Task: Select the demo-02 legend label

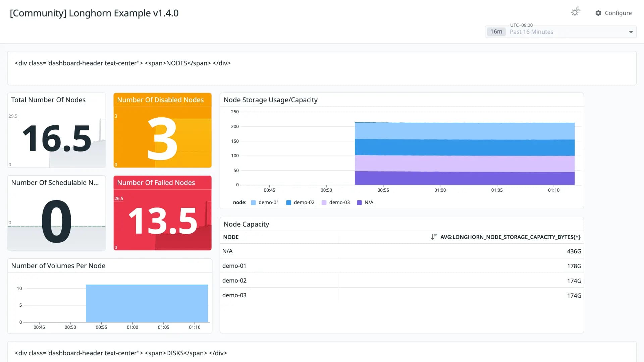Action: (304, 202)
